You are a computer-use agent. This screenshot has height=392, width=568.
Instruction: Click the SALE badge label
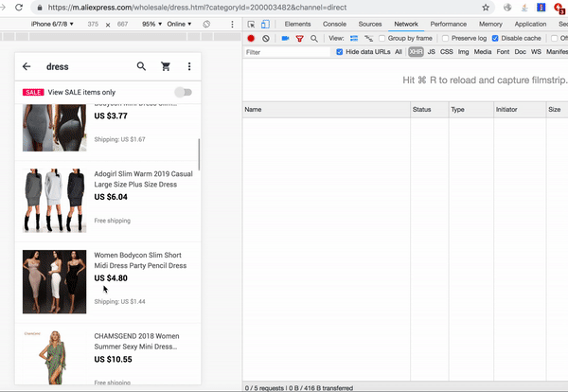[33, 92]
